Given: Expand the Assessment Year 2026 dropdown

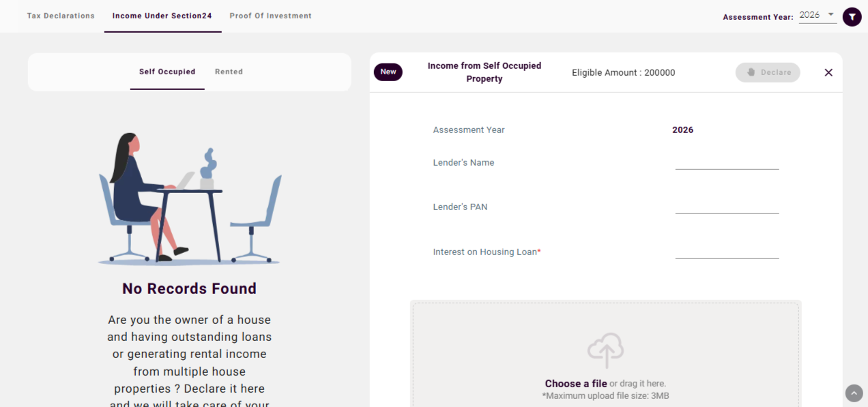Looking at the screenshot, I should point(818,15).
